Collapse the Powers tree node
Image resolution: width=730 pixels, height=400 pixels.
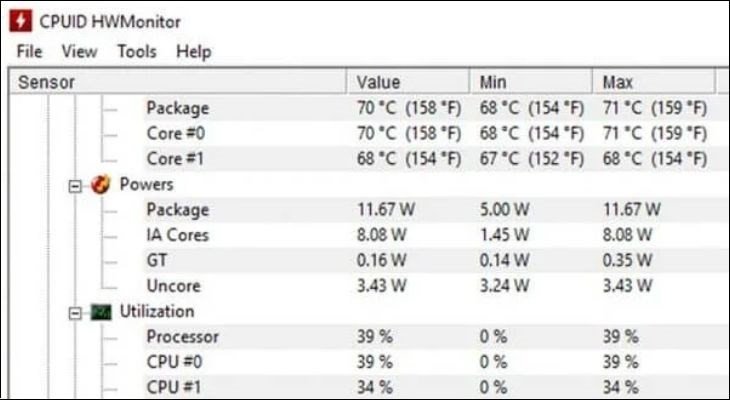(x=75, y=185)
